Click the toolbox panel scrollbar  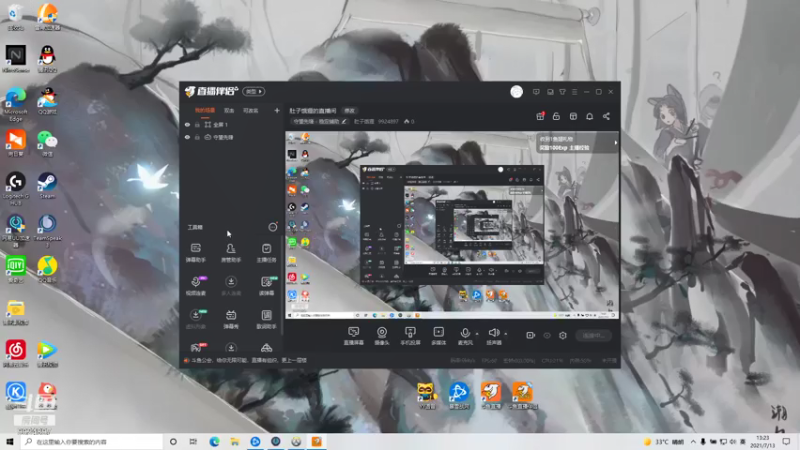coord(282,286)
